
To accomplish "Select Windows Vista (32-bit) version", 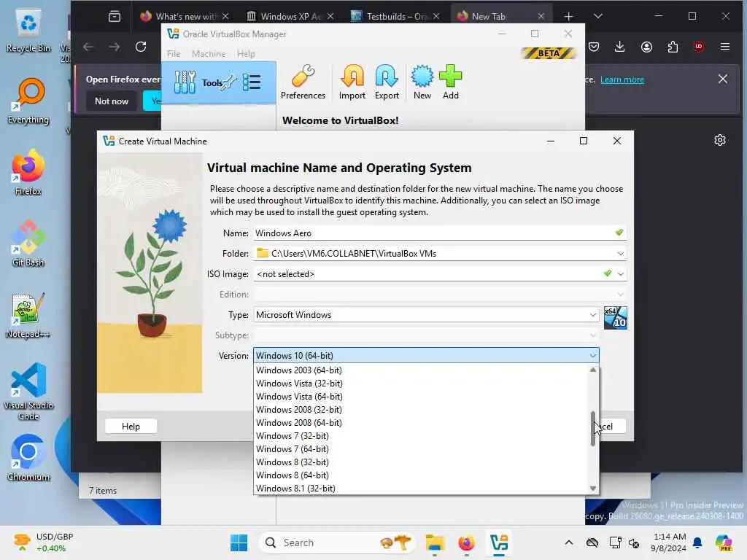I will [421, 384].
